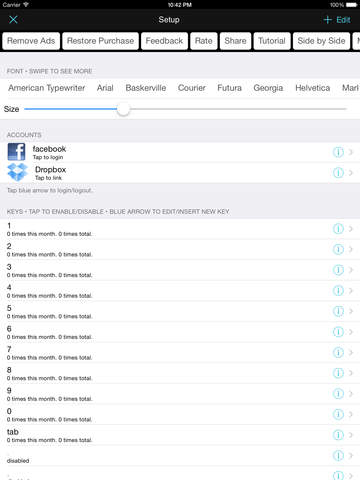Viewport: 360px width, 480px height.
Task: Tap key 9 usage row text
Action: (x=49, y=399)
